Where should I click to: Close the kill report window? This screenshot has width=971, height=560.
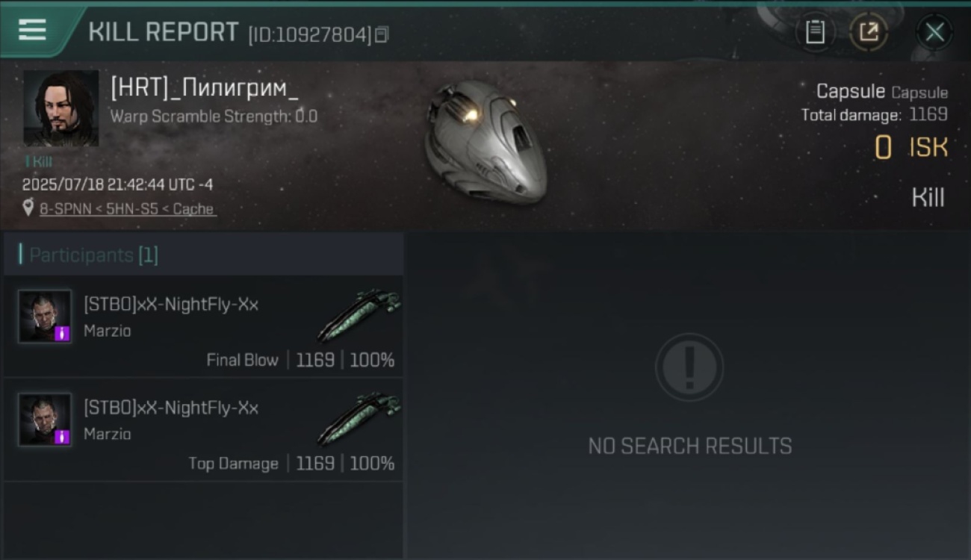point(934,32)
